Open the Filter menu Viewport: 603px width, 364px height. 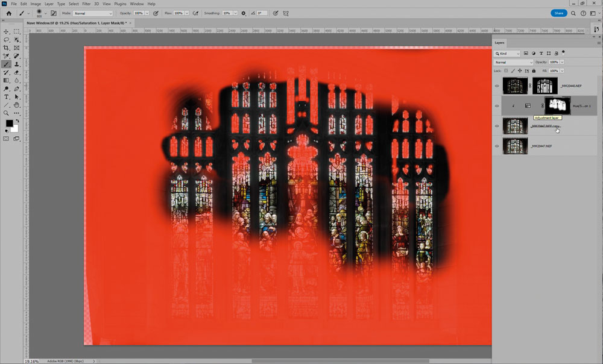coord(86,4)
